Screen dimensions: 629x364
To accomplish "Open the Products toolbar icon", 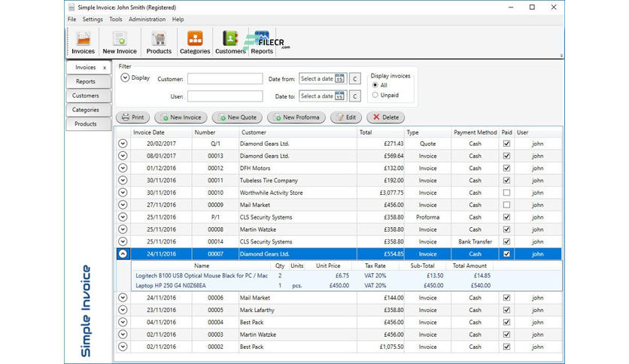I will 159,43.
